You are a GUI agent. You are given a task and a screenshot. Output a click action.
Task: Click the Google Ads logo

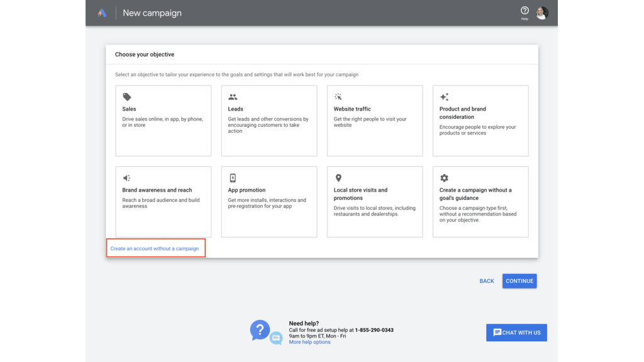(x=102, y=13)
